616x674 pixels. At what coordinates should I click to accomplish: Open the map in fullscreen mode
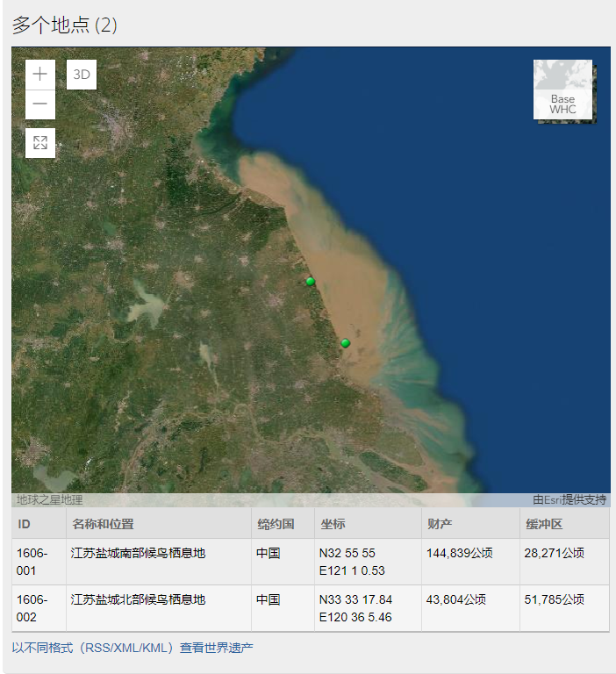click(40, 143)
